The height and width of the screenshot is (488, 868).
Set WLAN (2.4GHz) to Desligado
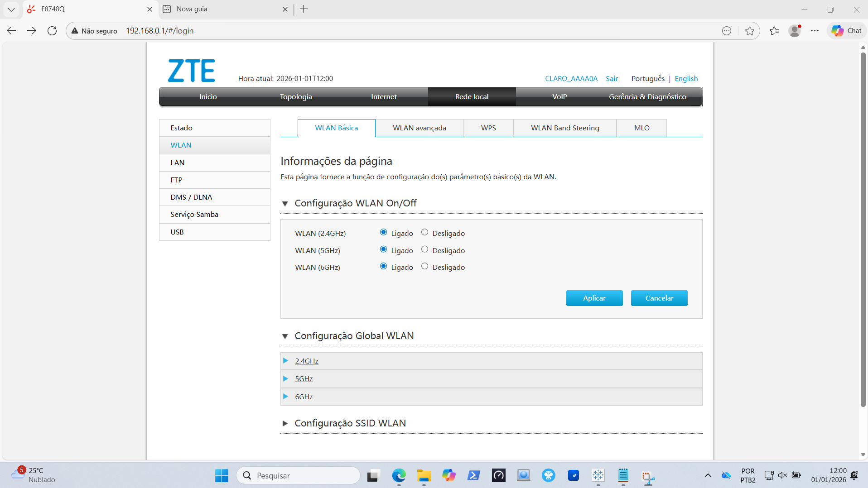click(424, 232)
